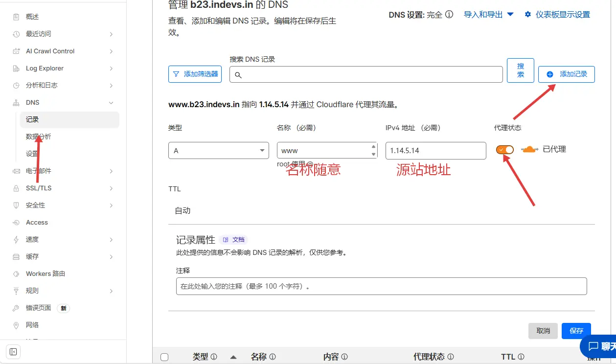
Task: Open the 文档 link in 记录属性
Action: [234, 239]
